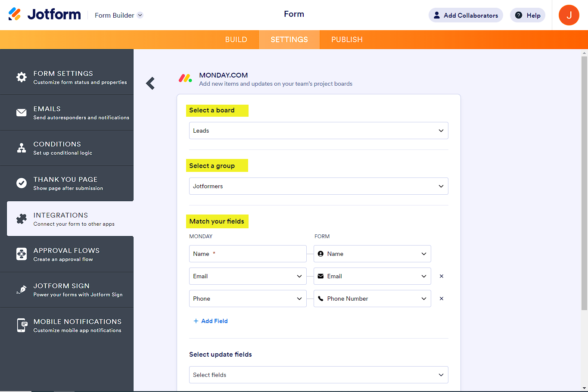Click the Add Collaborators button
Image resolution: width=588 pixels, height=392 pixels.
pyautogui.click(x=466, y=15)
